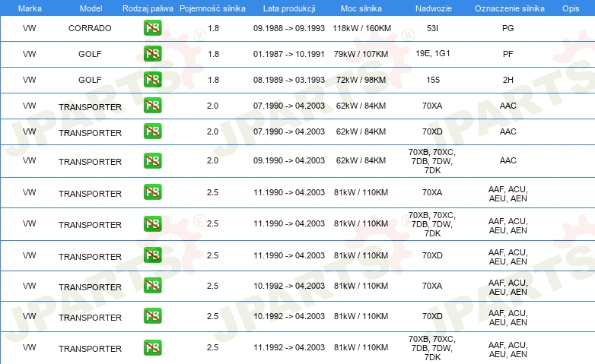This screenshot has width=595, height=364.
Task: Select the GOLF cell in the PF engine row
Action: click(x=90, y=54)
